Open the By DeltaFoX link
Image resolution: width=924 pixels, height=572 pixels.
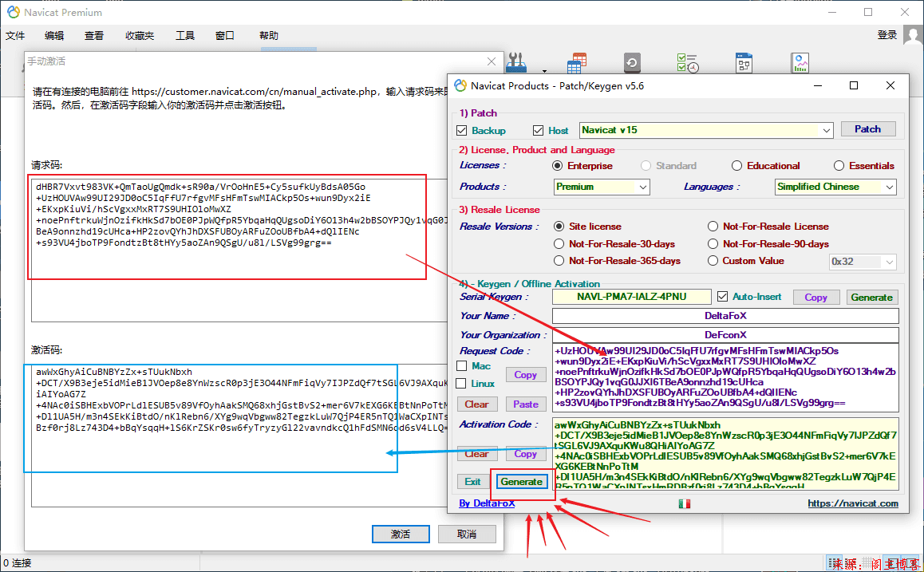pyautogui.click(x=487, y=503)
